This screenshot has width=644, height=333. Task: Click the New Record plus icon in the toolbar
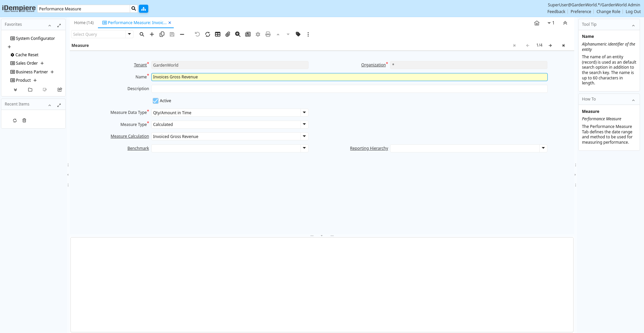152,34
